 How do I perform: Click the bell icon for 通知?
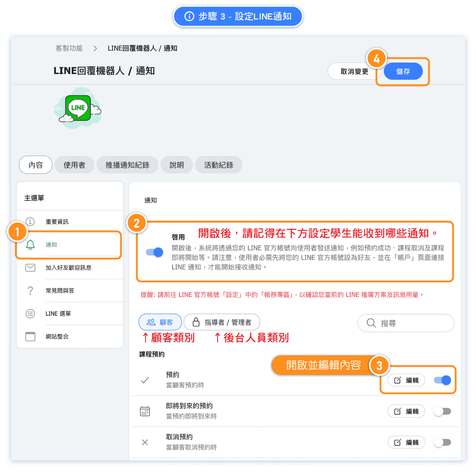tap(30, 245)
